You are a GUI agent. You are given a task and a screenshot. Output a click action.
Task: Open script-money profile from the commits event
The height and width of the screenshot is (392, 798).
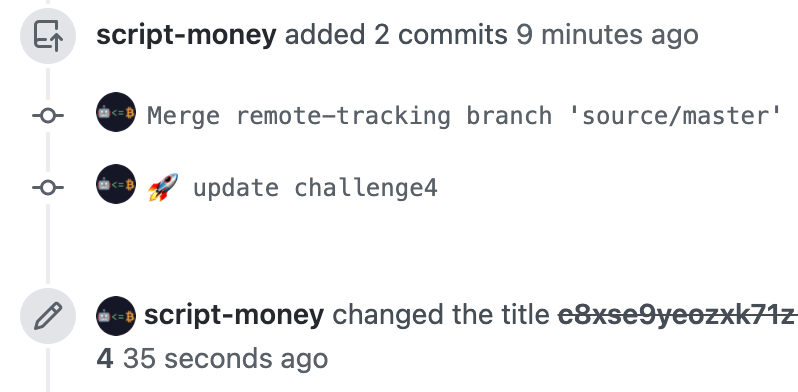pyautogui.click(x=186, y=35)
